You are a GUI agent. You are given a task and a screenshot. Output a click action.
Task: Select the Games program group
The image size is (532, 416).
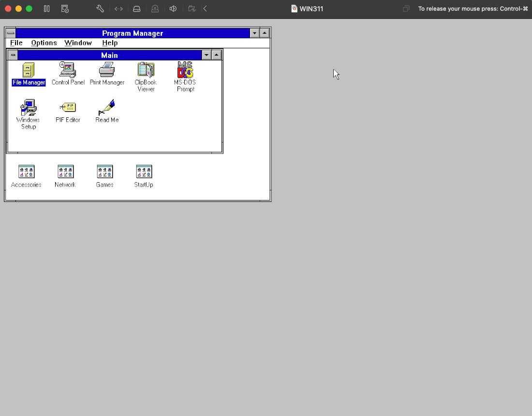pyautogui.click(x=104, y=172)
